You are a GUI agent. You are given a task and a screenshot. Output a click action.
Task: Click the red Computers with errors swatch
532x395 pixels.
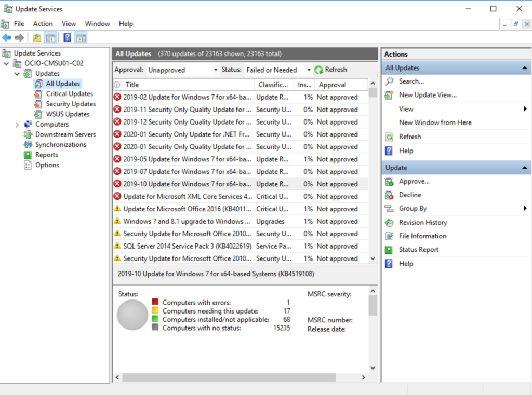point(155,302)
